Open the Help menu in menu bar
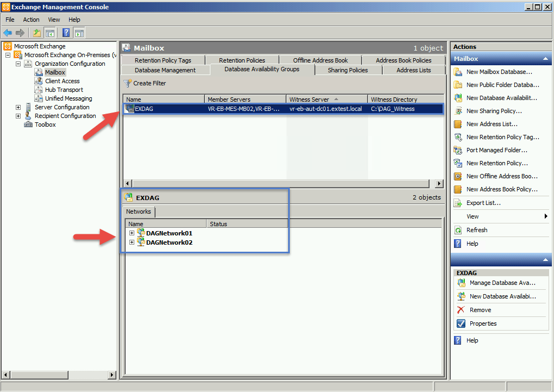Viewport: 554px width, 392px height. coord(74,20)
